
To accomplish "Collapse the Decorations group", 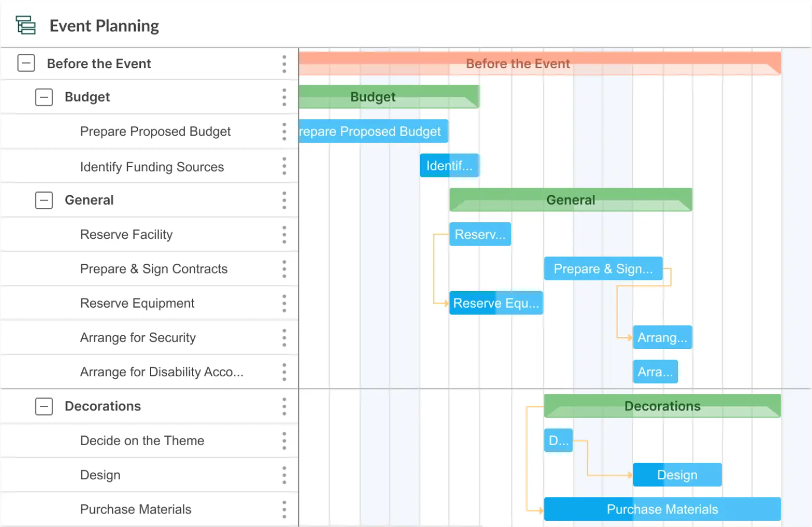I will [44, 406].
